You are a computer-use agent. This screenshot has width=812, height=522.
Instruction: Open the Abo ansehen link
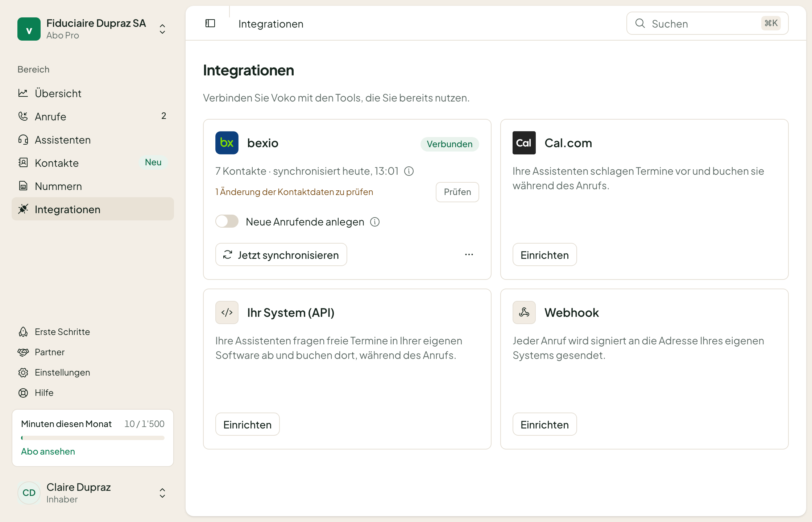(48, 451)
